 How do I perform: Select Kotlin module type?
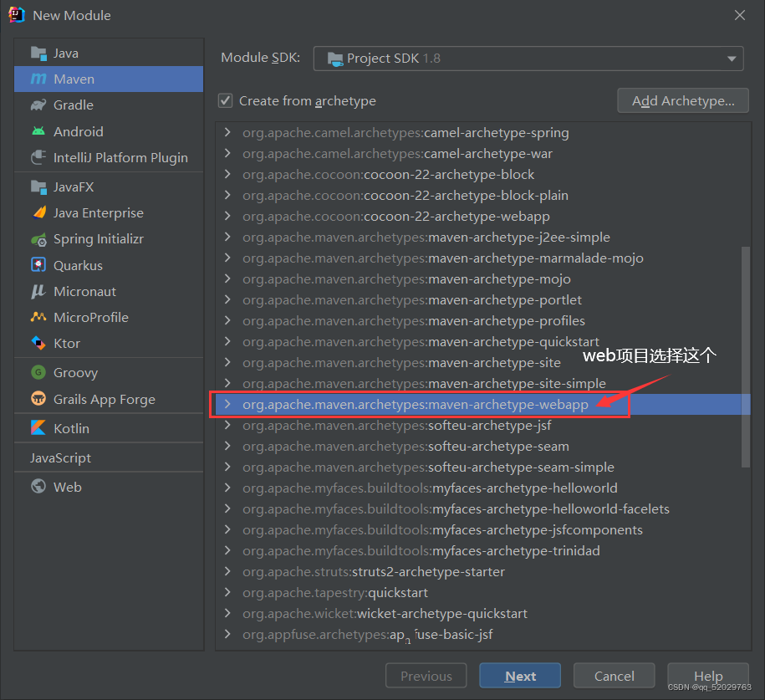coord(109,428)
